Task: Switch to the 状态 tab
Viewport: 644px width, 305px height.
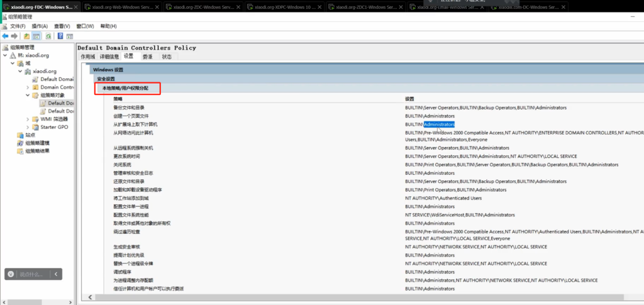Action: pyautogui.click(x=167, y=57)
